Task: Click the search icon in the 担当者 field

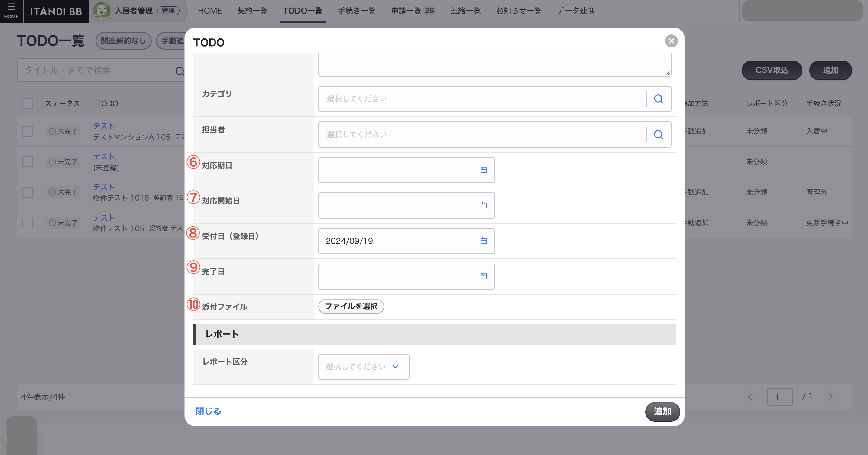Action: 659,135
